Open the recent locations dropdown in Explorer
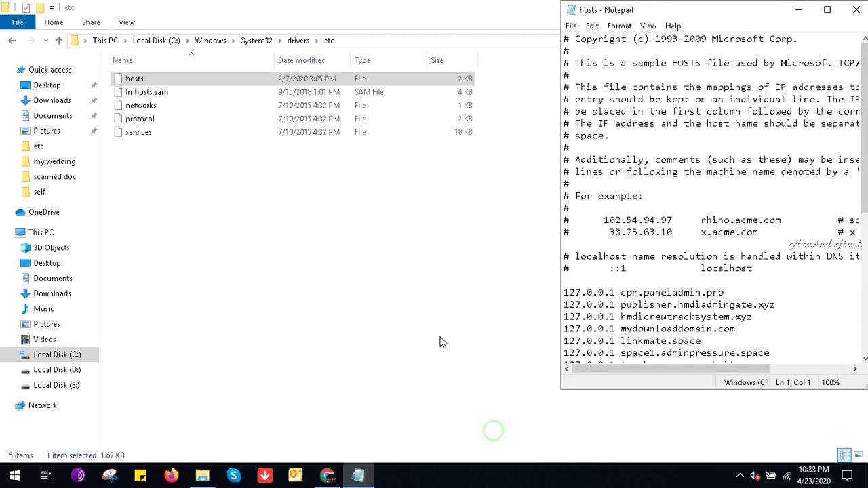Screen dimensions: 868x488 pos(45,41)
